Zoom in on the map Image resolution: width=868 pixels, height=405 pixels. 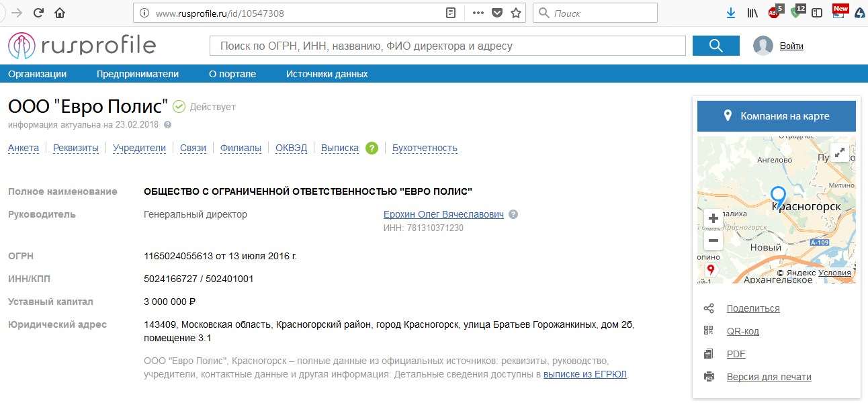tap(713, 219)
